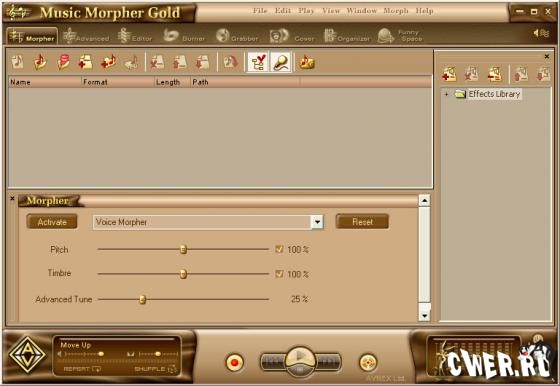
Task: Switch to the Morpher tab
Action: [x=32, y=37]
